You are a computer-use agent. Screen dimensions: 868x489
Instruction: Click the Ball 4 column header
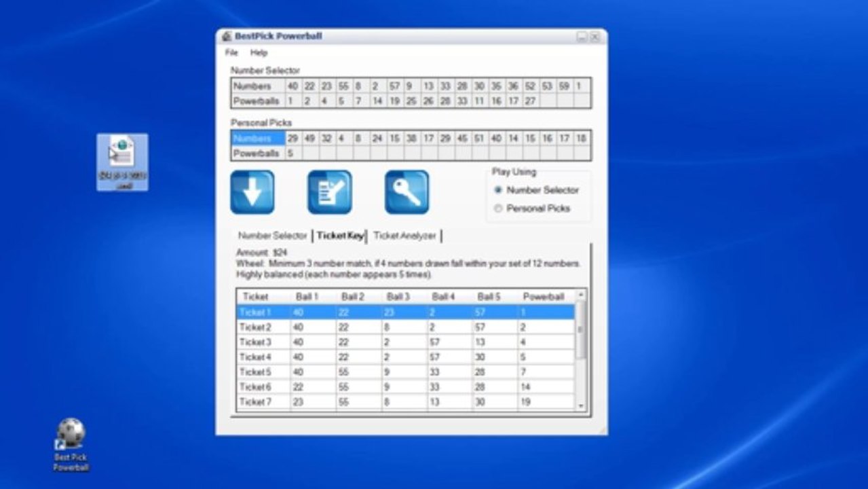tap(449, 297)
